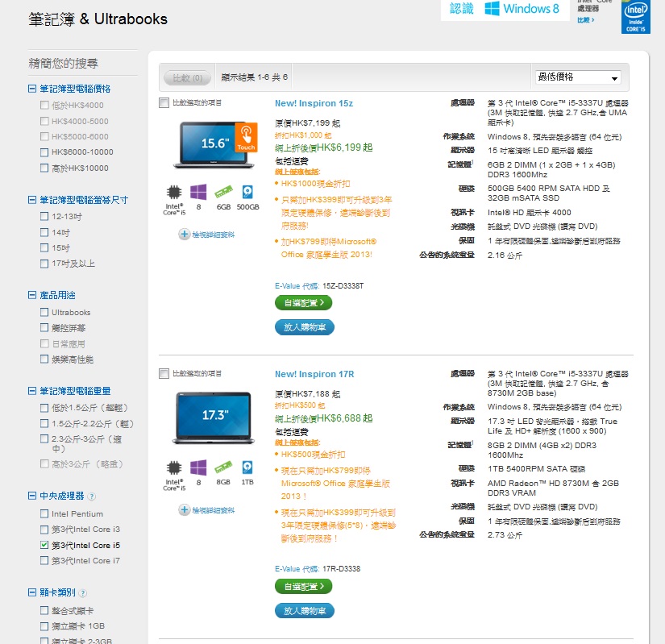Click 放入購物車 button for Inspiron 15z

click(x=305, y=327)
